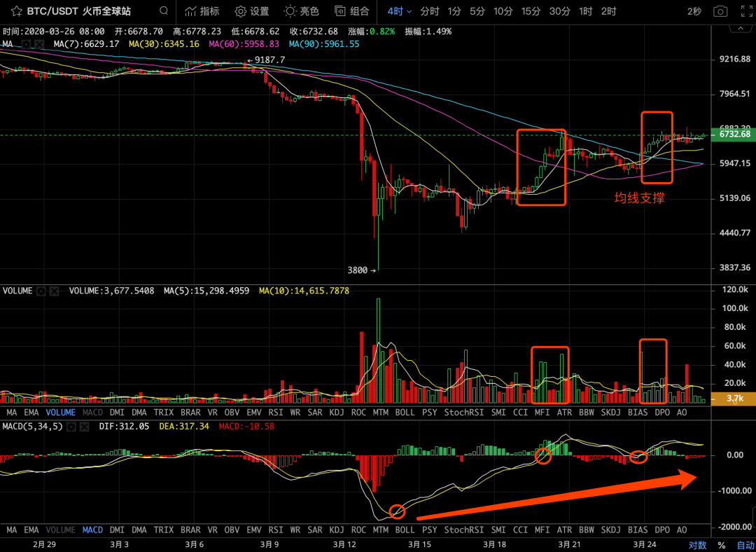Choose StochRSI in the volume pane tab bar
The width and height of the screenshot is (756, 552).
coord(463,413)
